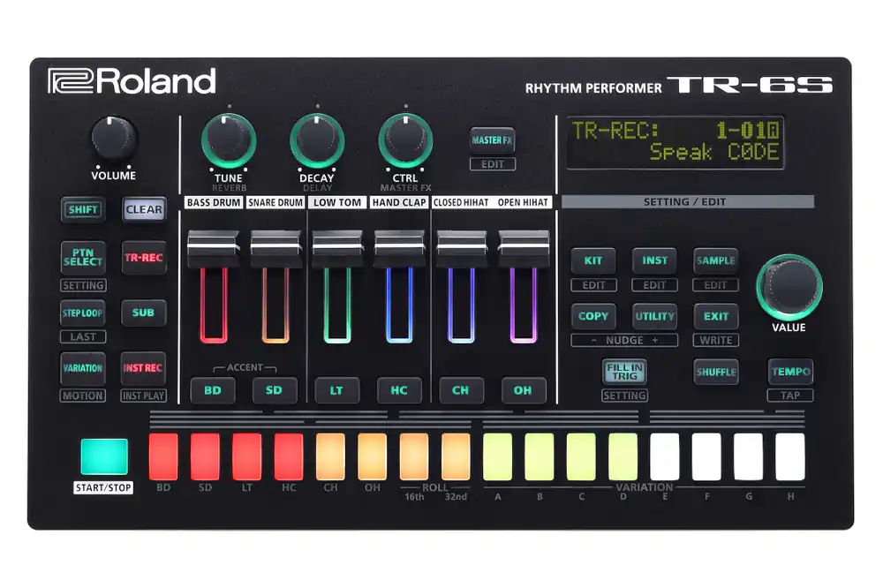The height and width of the screenshot is (588, 883).
Task: Tap the orange CH step pad
Action: [330, 456]
